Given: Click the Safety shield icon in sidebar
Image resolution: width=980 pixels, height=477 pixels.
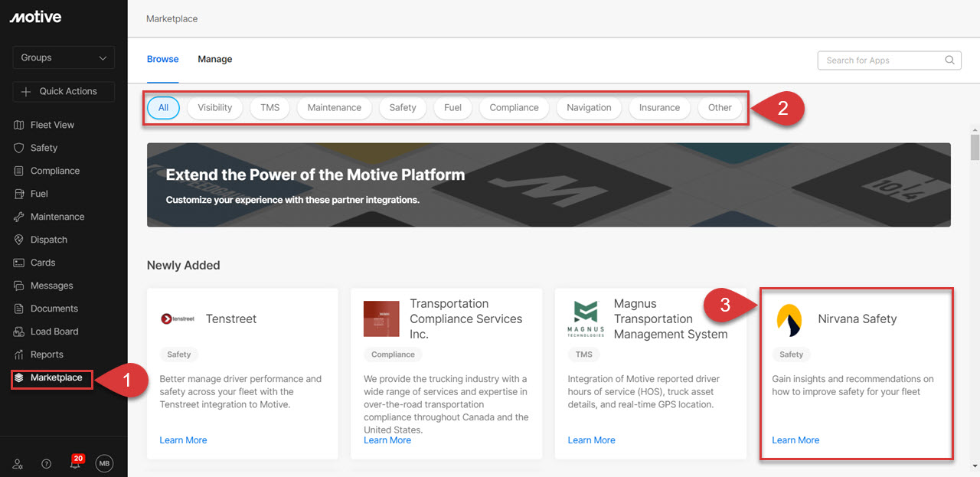Looking at the screenshot, I should click(19, 148).
